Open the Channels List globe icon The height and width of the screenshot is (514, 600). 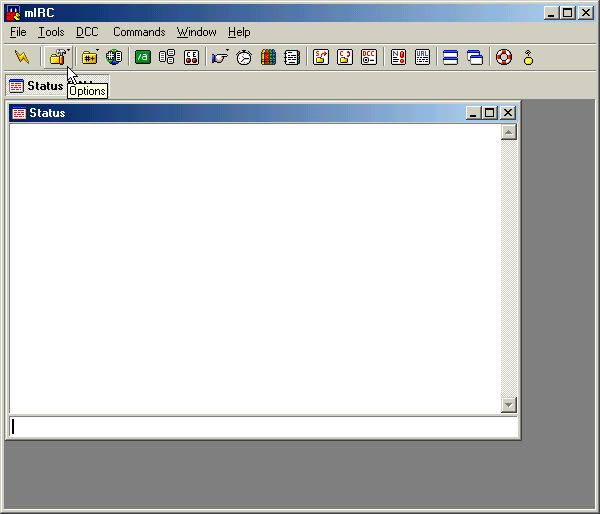(x=114, y=57)
